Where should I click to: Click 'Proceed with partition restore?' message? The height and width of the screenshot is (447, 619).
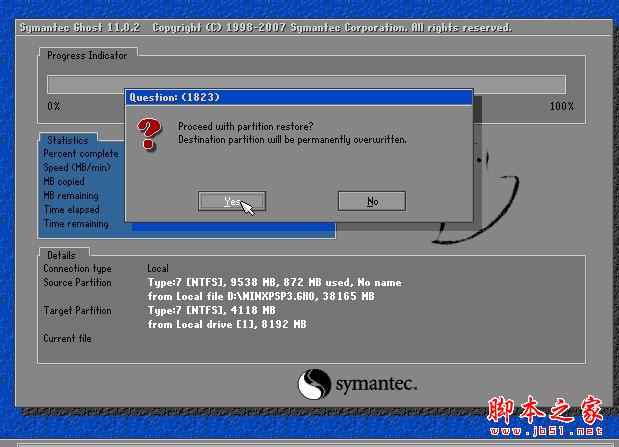246,126
